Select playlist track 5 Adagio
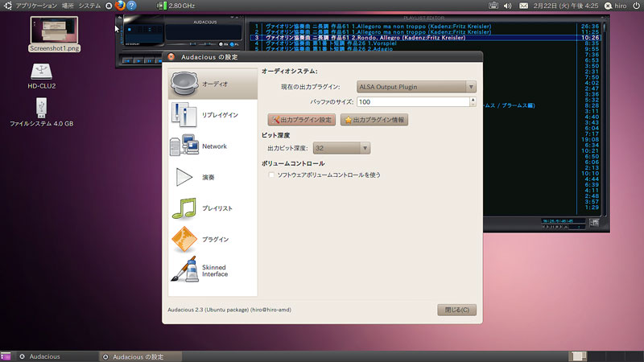The width and height of the screenshot is (644, 362). [x=425, y=48]
